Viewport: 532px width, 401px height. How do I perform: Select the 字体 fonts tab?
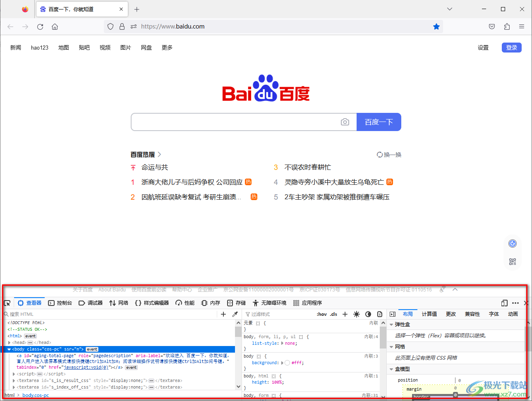[494, 314]
